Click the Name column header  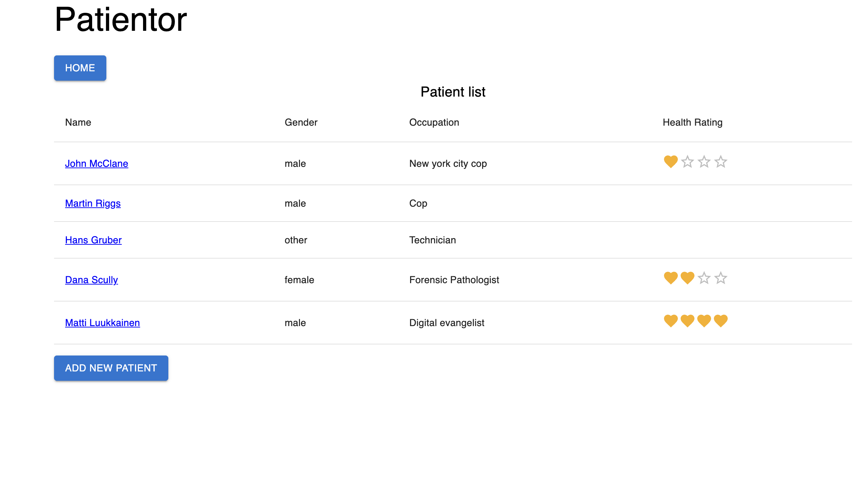[78, 122]
